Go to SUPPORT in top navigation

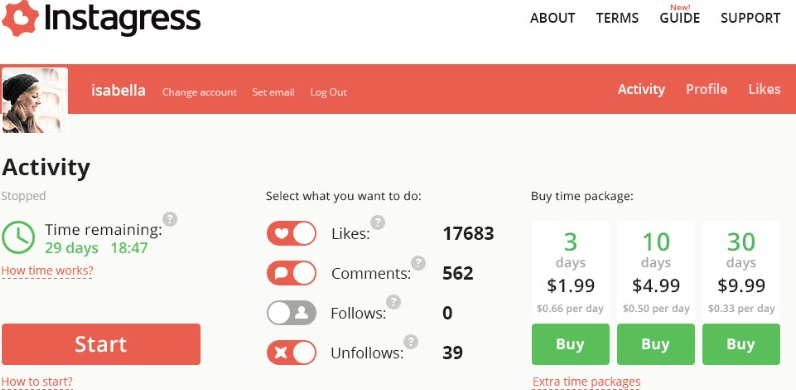tap(750, 18)
